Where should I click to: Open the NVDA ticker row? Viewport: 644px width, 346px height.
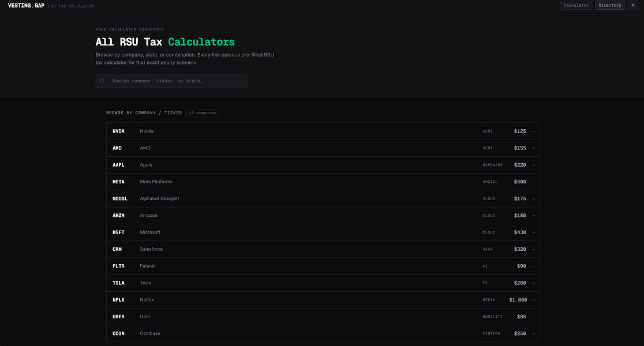[x=323, y=131]
